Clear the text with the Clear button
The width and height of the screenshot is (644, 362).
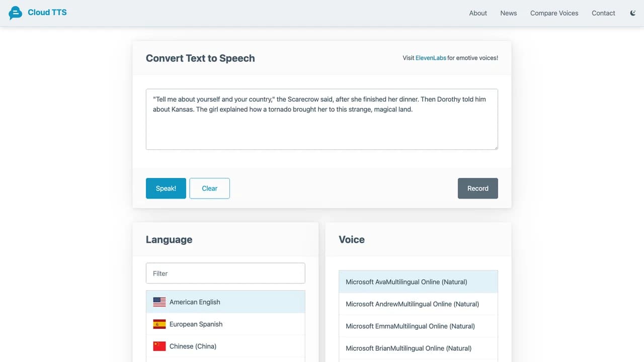coord(210,189)
